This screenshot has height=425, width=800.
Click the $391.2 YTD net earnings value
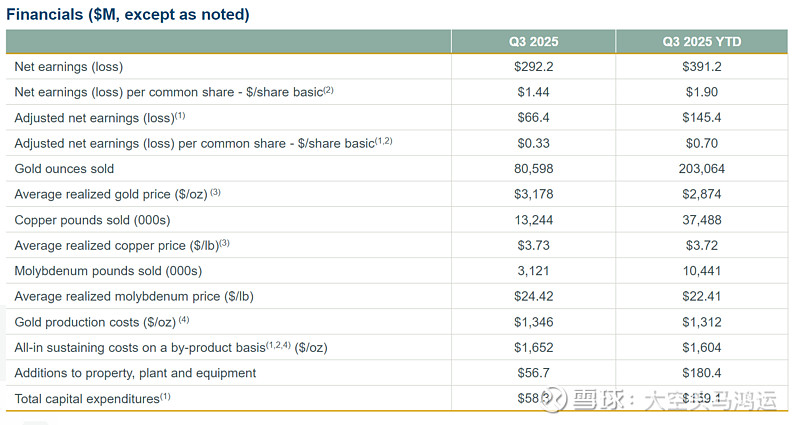702,66
